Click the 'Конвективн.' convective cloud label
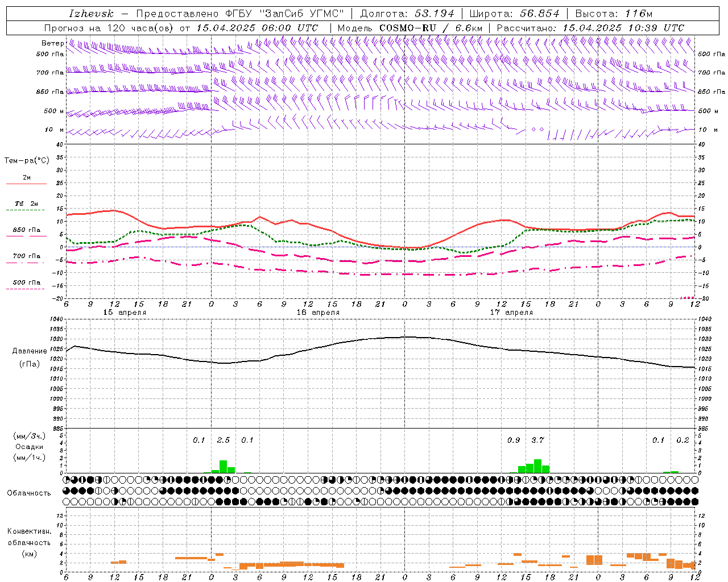The width and height of the screenshot is (728, 582). [29, 531]
